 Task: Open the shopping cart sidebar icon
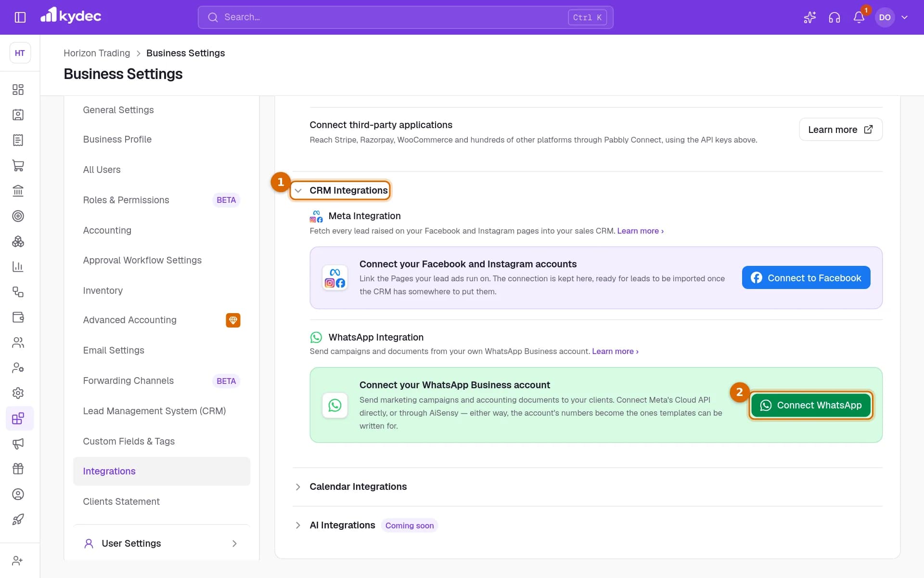[x=18, y=165]
